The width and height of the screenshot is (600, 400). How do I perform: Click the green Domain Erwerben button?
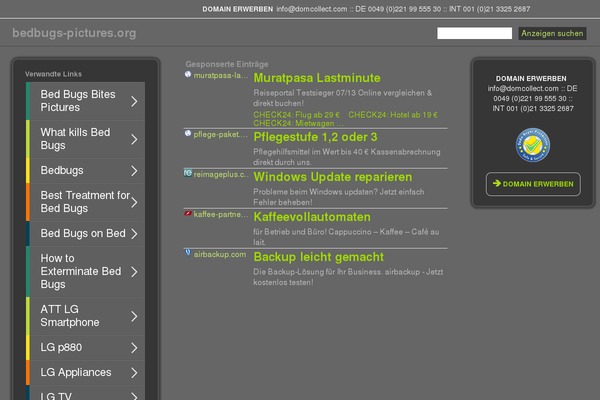pyautogui.click(x=533, y=184)
